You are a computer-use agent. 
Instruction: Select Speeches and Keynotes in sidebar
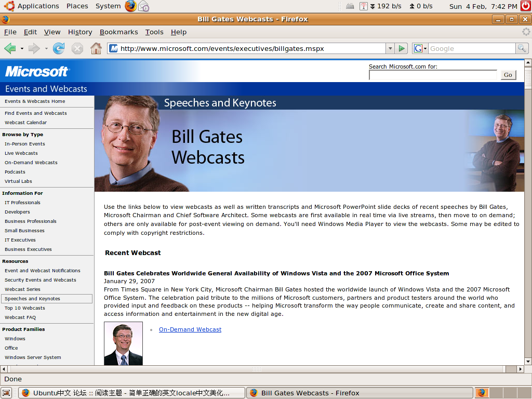pyautogui.click(x=46, y=299)
